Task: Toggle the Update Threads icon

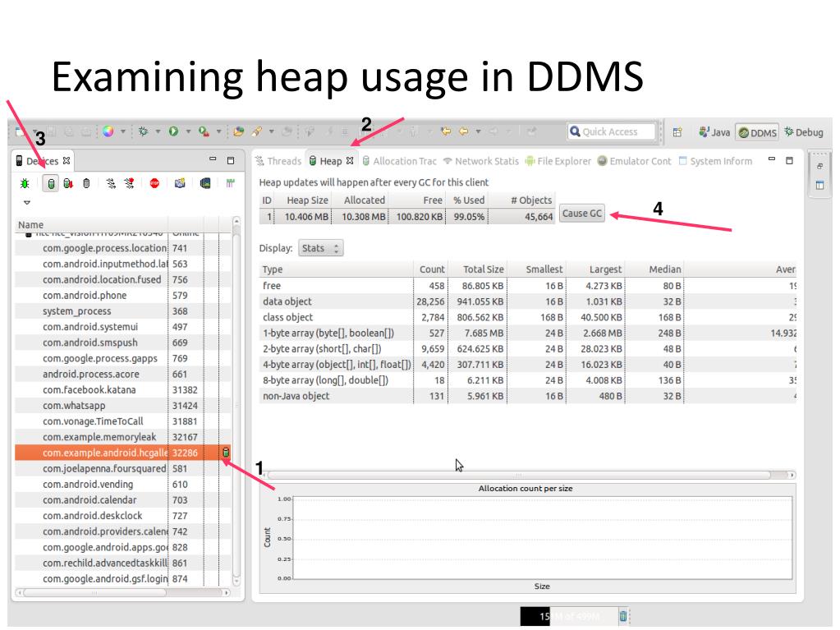Action: point(111,184)
